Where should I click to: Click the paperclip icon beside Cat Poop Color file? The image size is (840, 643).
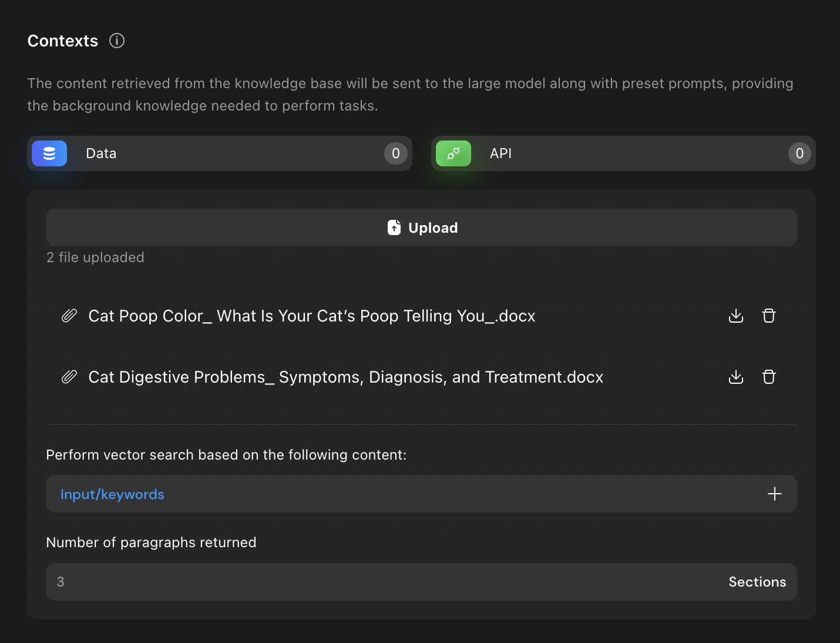69,316
